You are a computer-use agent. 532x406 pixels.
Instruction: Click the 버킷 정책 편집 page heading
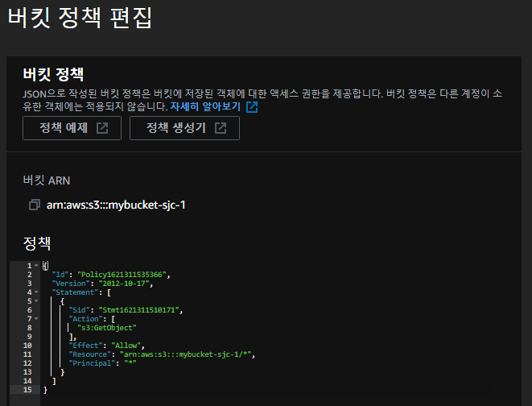tap(80, 18)
